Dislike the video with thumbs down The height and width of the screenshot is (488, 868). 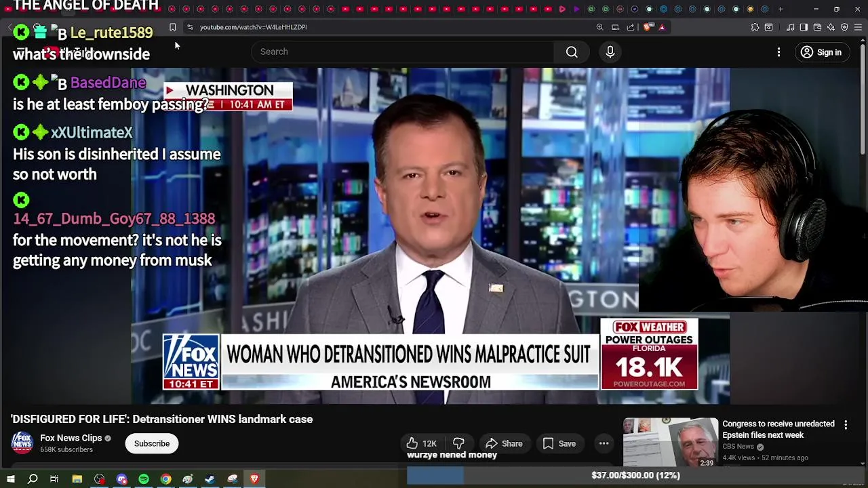click(458, 444)
